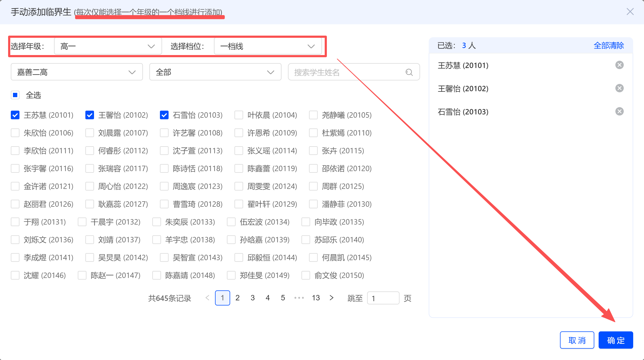644x360 pixels.
Task: Check the student 叶依晨 (20104)
Action: coord(239,115)
